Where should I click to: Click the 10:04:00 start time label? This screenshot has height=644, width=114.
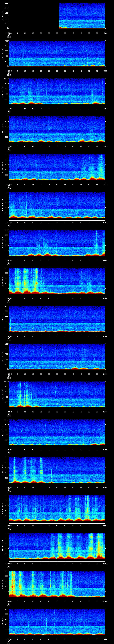[9, 33]
